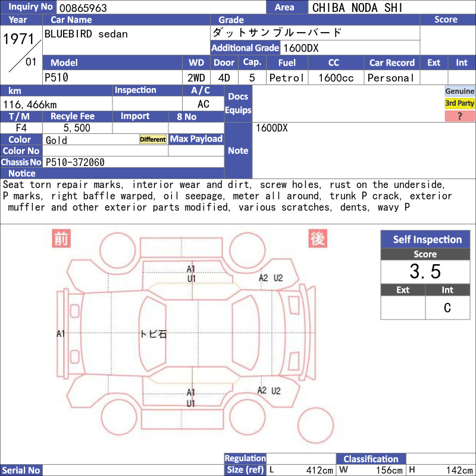Click the A1 U1 lower door mark
The width and height of the screenshot is (476, 476).
pos(190,397)
